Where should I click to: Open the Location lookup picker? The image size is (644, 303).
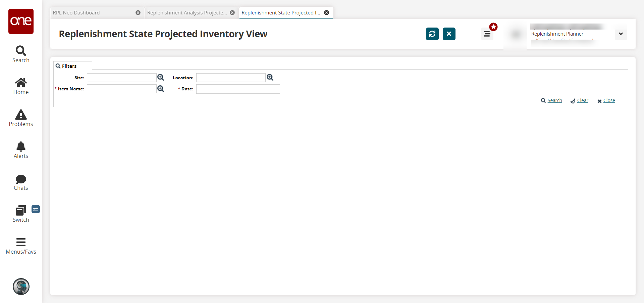click(x=270, y=78)
